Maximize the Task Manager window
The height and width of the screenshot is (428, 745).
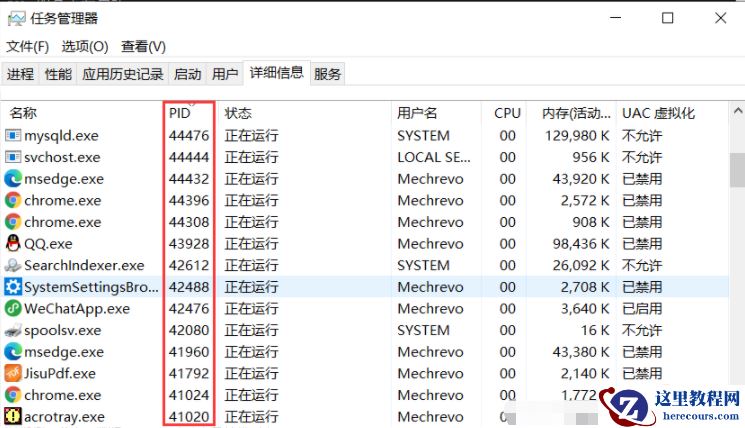(668, 18)
